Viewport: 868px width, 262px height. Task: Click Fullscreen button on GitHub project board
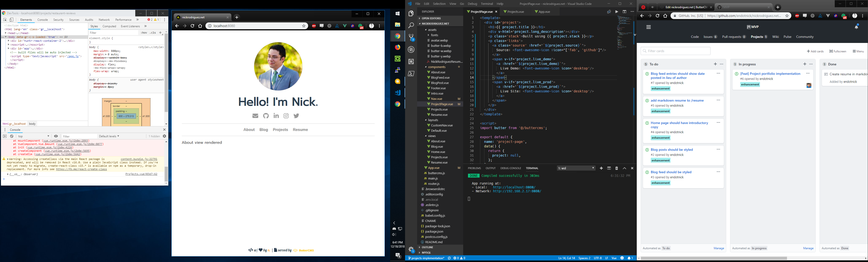click(x=838, y=51)
